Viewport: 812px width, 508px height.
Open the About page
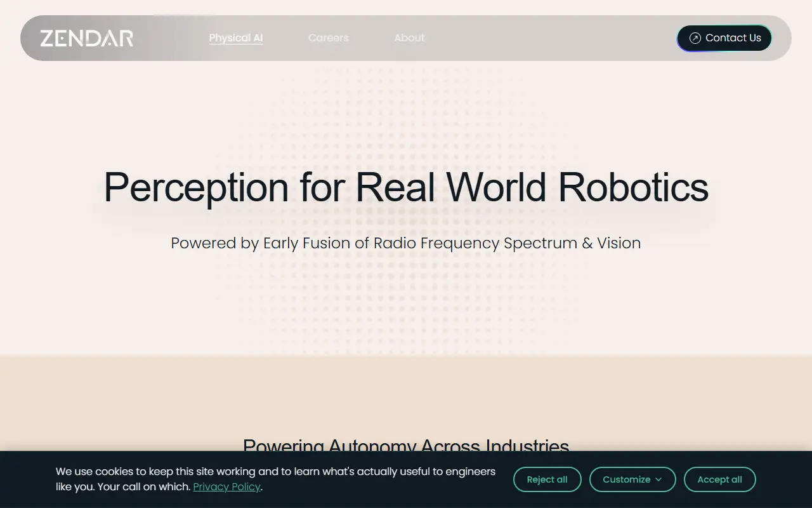pyautogui.click(x=409, y=38)
